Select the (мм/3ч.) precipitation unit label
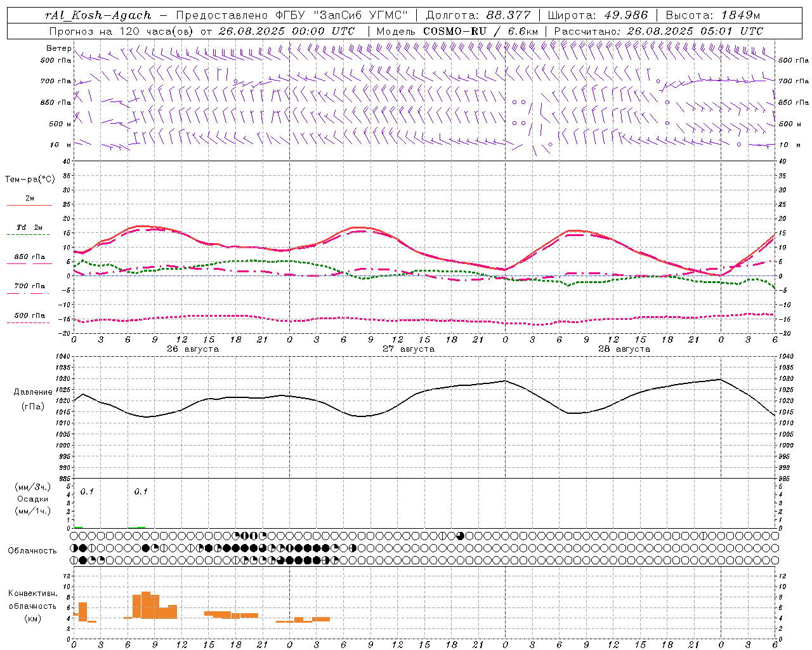Screen dimensions: 812x650 33,487
